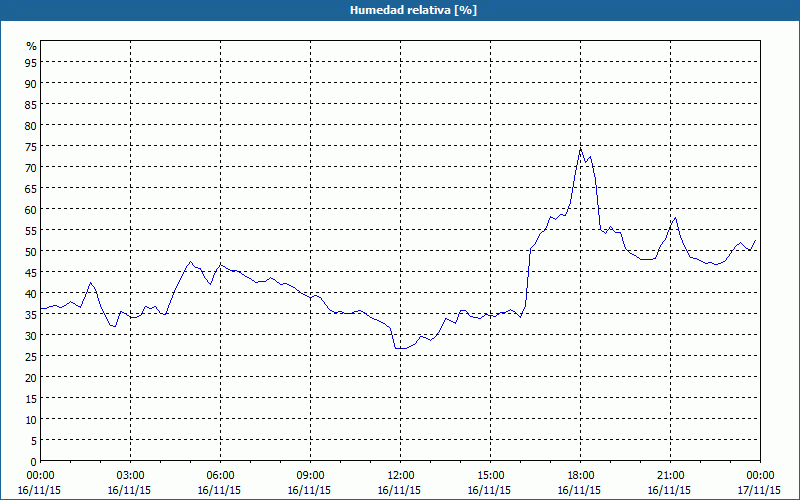Click the 55 y-axis tick label

tap(31, 230)
